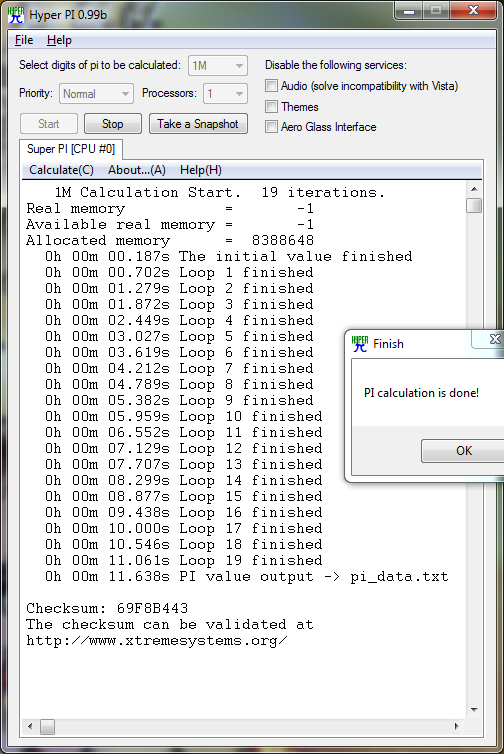Image resolution: width=504 pixels, height=754 pixels.
Task: Check the Aero Glass Interface option
Action: pos(271,126)
